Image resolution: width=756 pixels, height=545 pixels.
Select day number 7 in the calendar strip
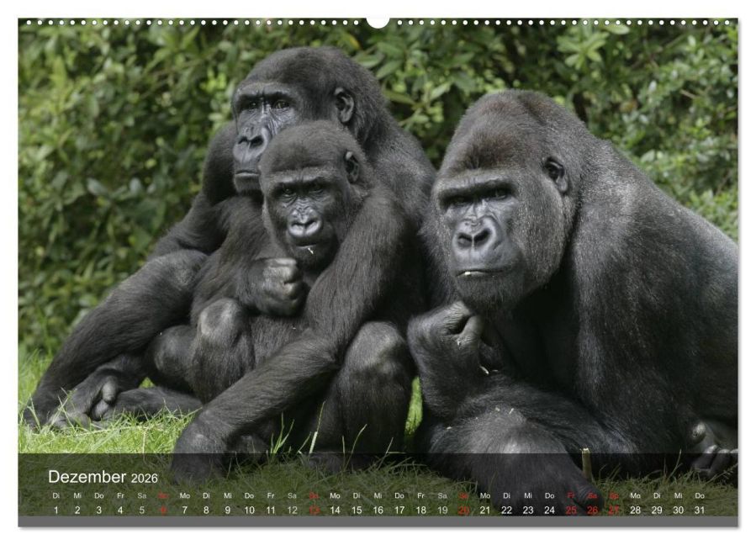tap(185, 510)
